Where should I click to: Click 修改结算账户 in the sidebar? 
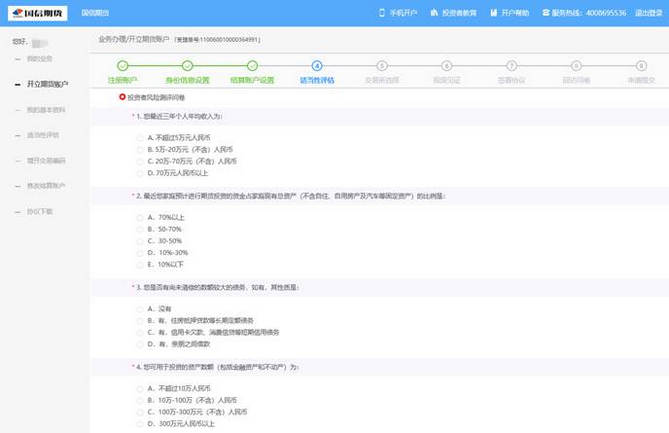point(46,186)
